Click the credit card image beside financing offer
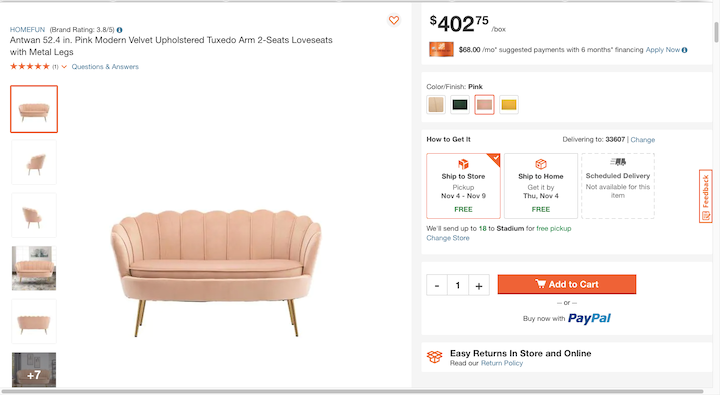Screen dimensions: 720x395 click(x=441, y=49)
